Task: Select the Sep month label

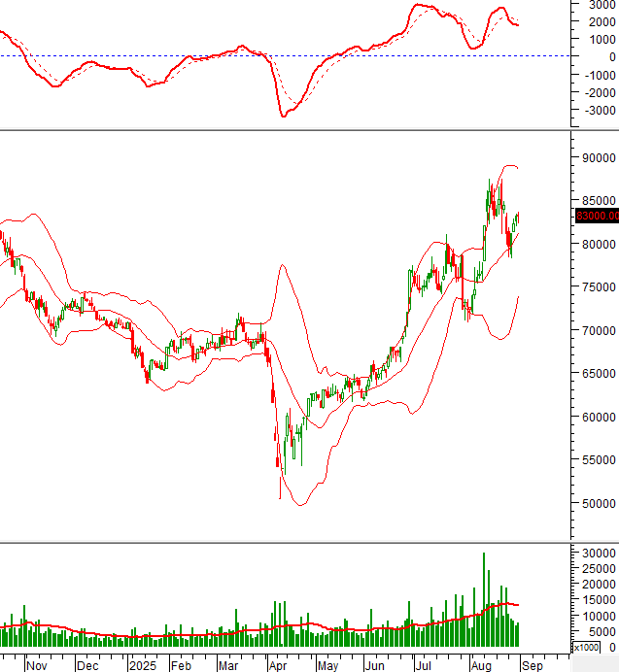Action: click(532, 665)
